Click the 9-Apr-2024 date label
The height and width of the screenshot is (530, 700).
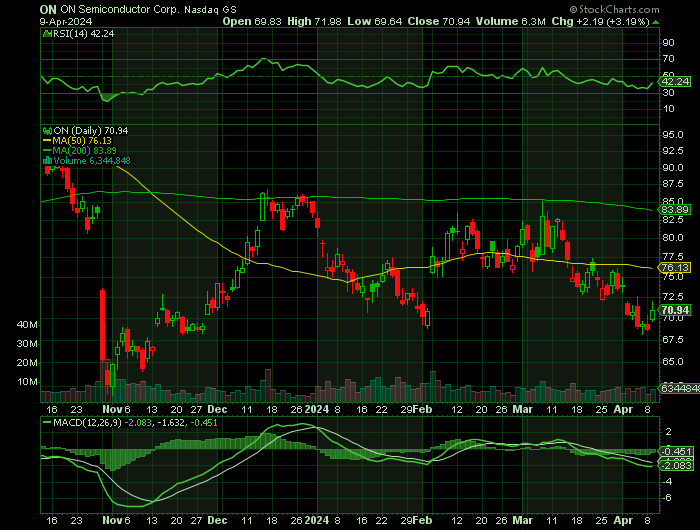click(66, 21)
